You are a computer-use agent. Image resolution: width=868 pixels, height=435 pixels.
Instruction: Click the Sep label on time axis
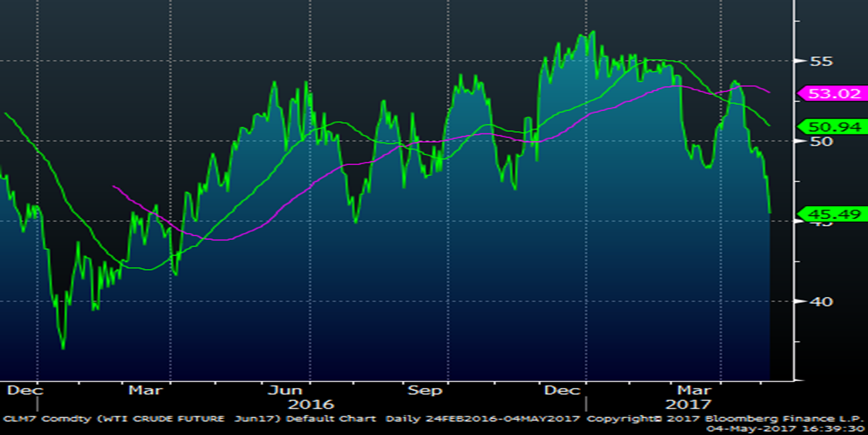(424, 390)
